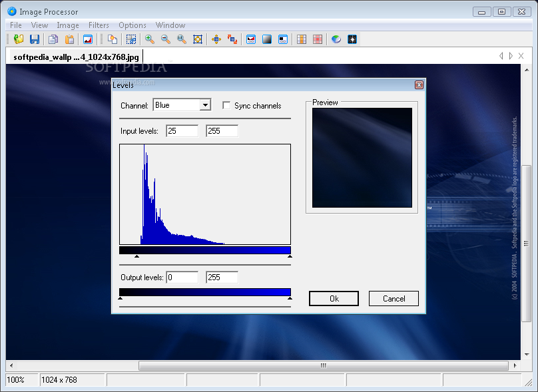Viewport: 538px width, 392px height.
Task: Click the input levels field showing 25
Action: (182, 131)
